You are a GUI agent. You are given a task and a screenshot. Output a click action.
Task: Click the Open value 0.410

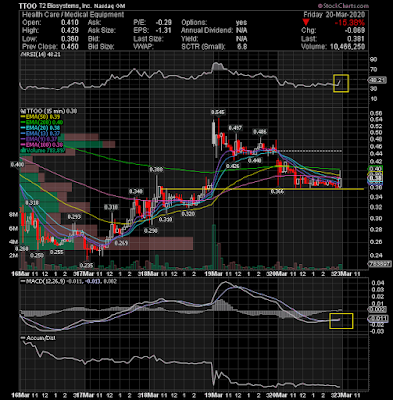coord(70,23)
